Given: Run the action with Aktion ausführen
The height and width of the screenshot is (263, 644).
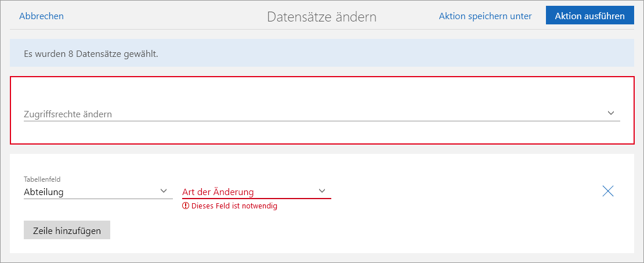Looking at the screenshot, I should pyautogui.click(x=589, y=16).
